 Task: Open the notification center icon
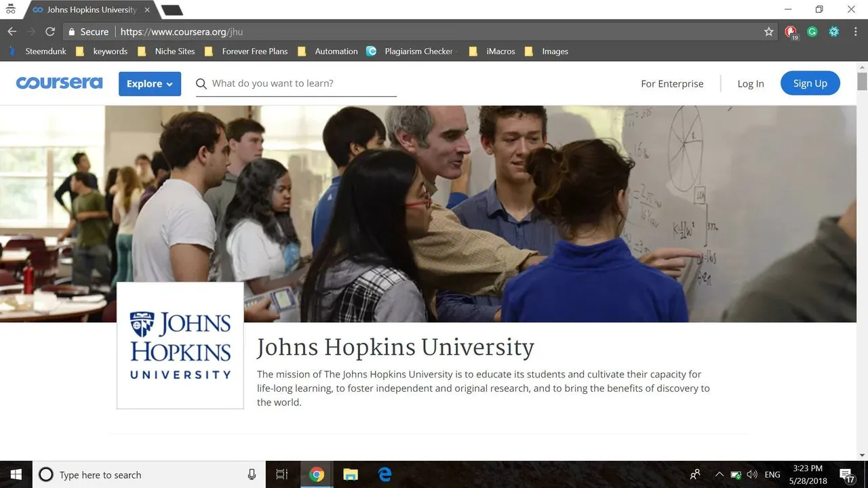(847, 475)
